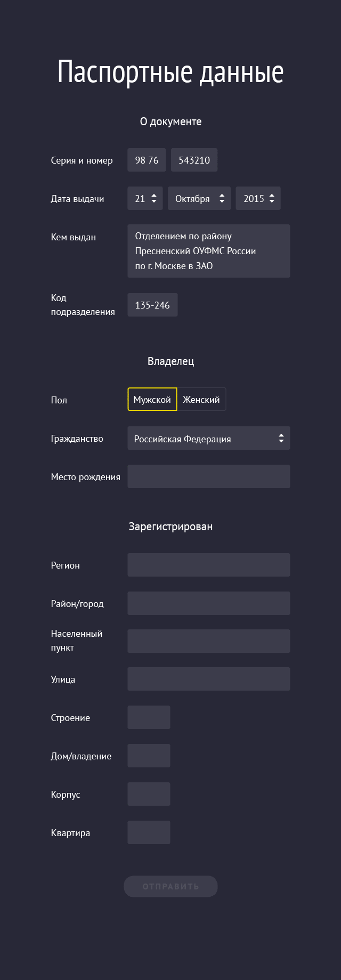Click the Код подразделения field 135-246
Viewport: 341px width, 980px height.
point(152,305)
